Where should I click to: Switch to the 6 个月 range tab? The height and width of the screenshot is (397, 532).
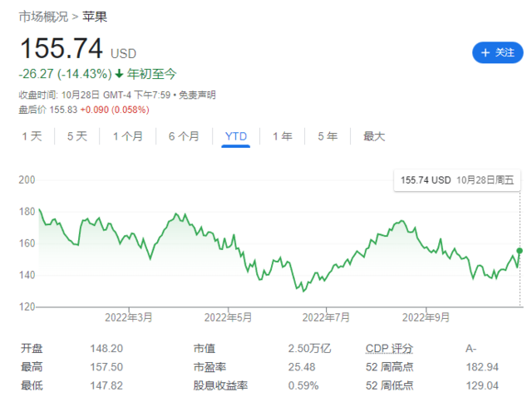coord(184,137)
